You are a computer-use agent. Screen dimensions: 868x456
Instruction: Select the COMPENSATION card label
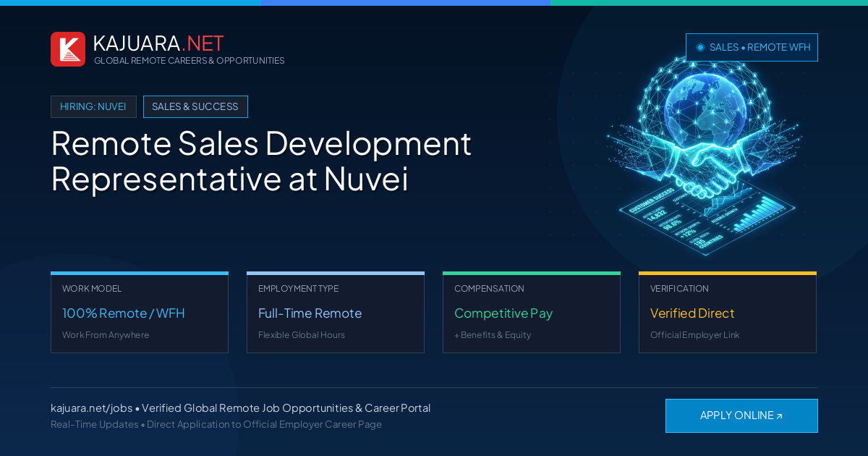tap(489, 289)
